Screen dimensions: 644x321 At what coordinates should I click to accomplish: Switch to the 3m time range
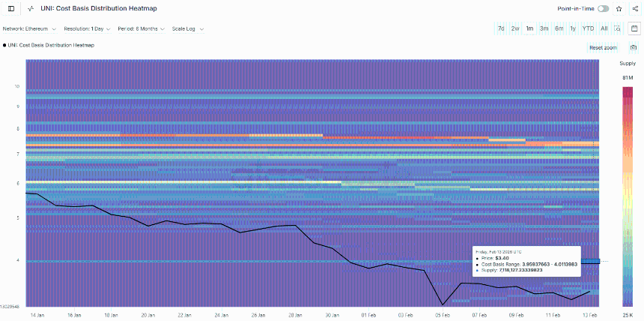[544, 28]
